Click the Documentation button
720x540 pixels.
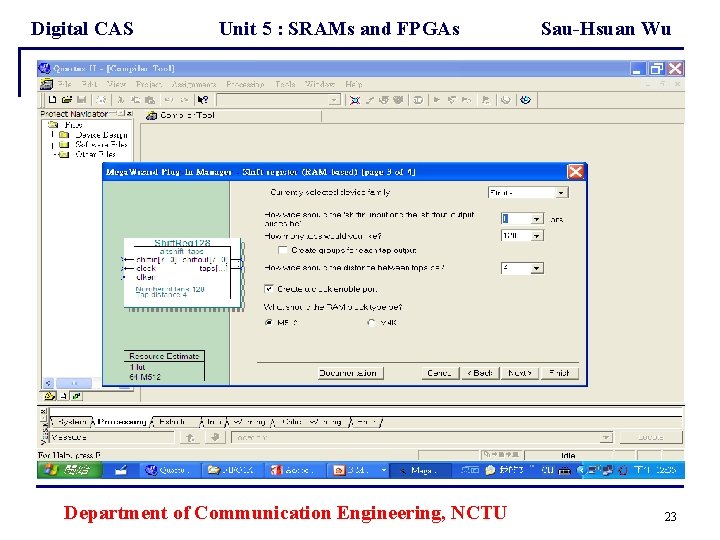click(x=350, y=373)
